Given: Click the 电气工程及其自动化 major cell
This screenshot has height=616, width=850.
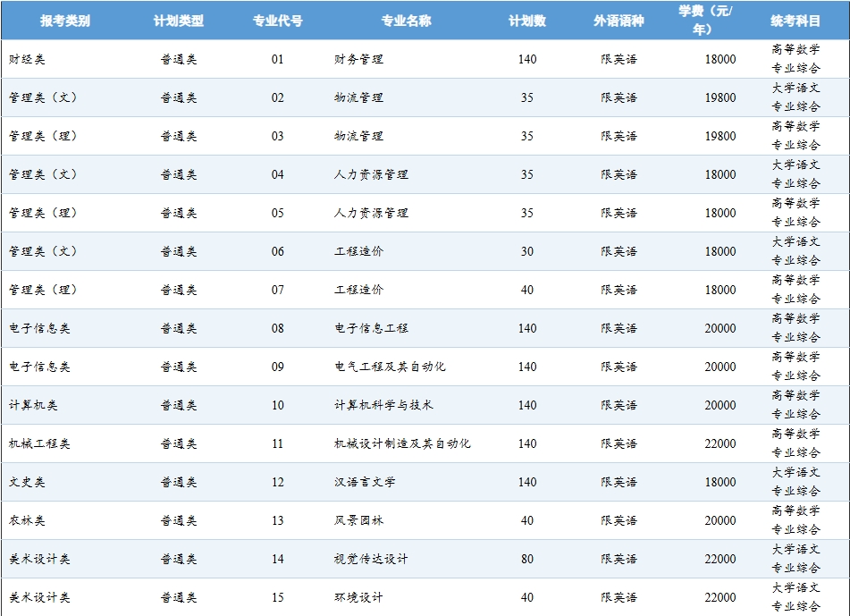Looking at the screenshot, I should coord(390,367).
